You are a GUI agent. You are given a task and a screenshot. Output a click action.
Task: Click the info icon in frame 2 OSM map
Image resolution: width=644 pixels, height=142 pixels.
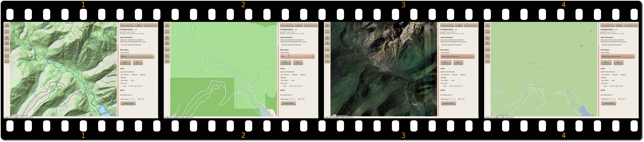tap(167, 25)
